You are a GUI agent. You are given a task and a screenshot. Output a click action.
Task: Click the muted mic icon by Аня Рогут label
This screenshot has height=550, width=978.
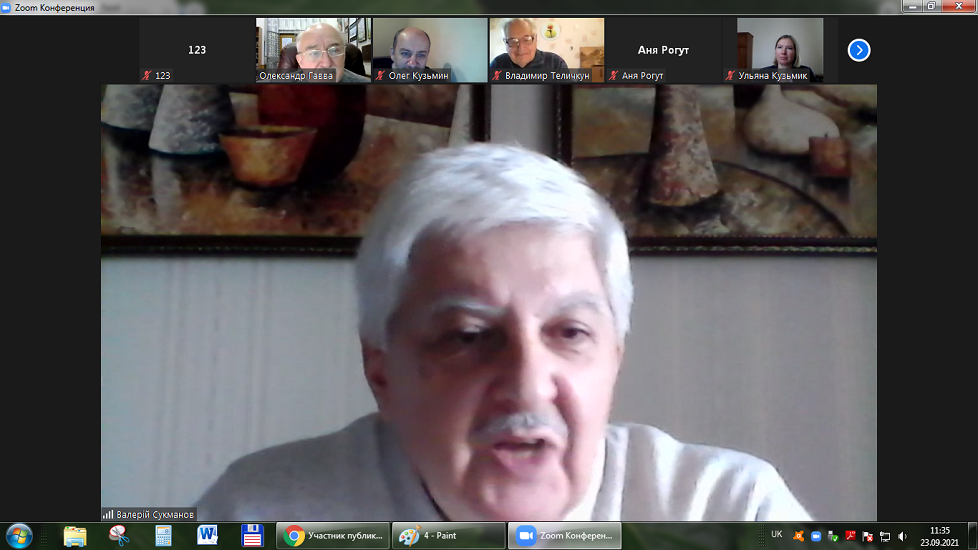614,75
